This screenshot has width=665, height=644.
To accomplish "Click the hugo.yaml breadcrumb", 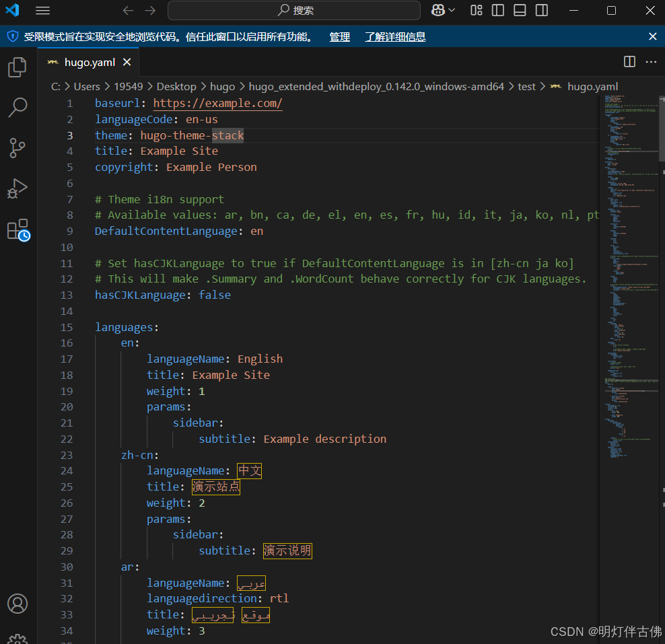I will click(592, 87).
